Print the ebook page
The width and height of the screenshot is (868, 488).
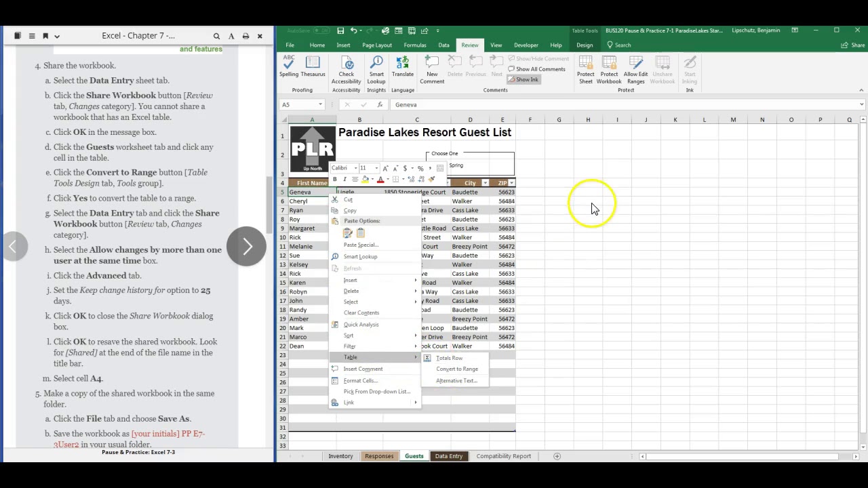pyautogui.click(x=245, y=36)
